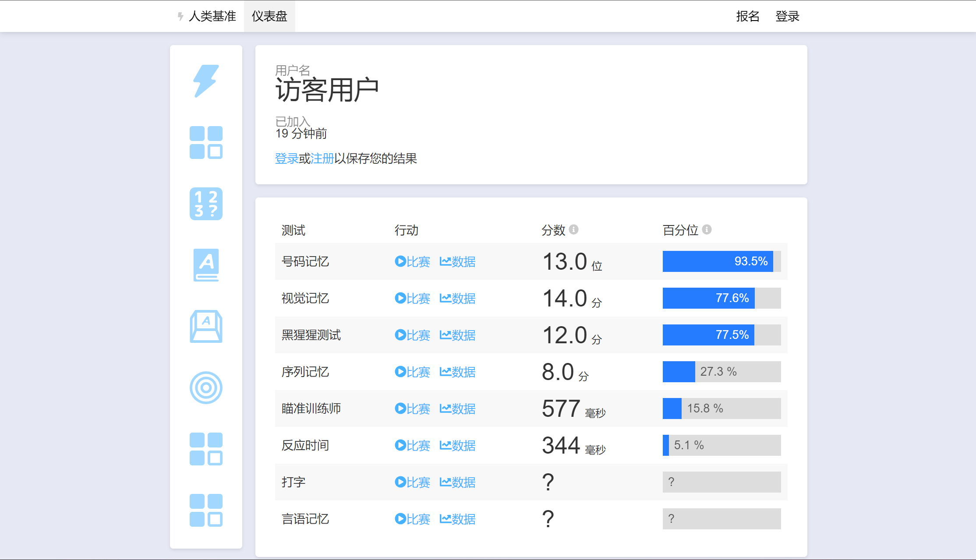This screenshot has width=976, height=560.
Task: Click the 瞄准训练师 test name
Action: [x=311, y=409]
